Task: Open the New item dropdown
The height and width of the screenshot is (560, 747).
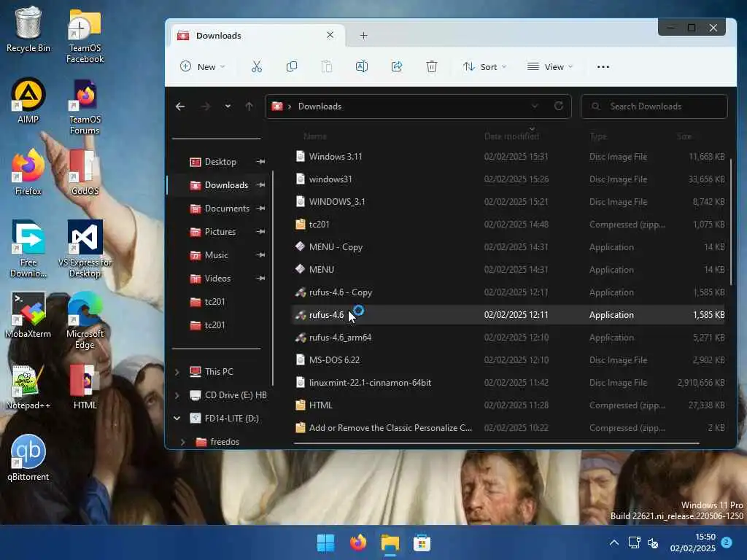Action: click(203, 66)
